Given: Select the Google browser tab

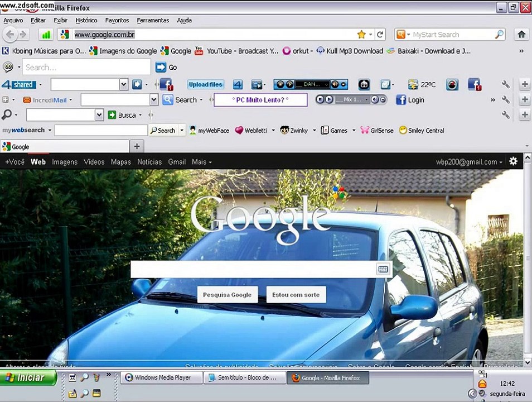Looking at the screenshot, I should click(65, 146).
